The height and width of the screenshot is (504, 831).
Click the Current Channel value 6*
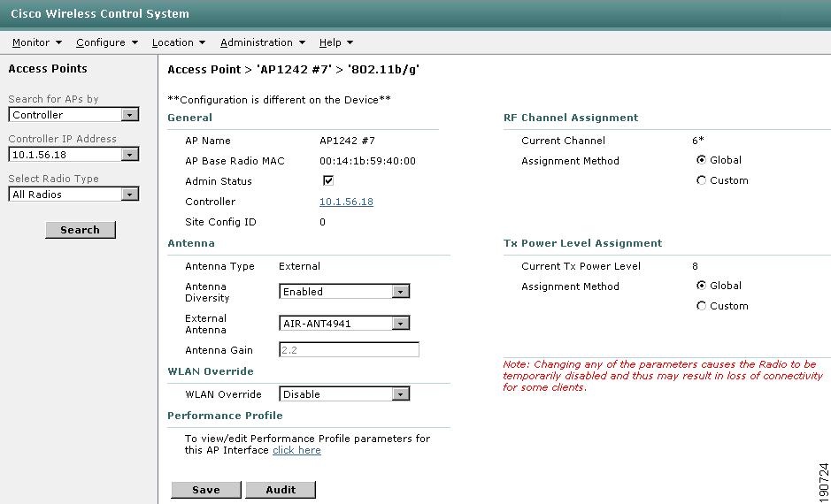coord(698,141)
